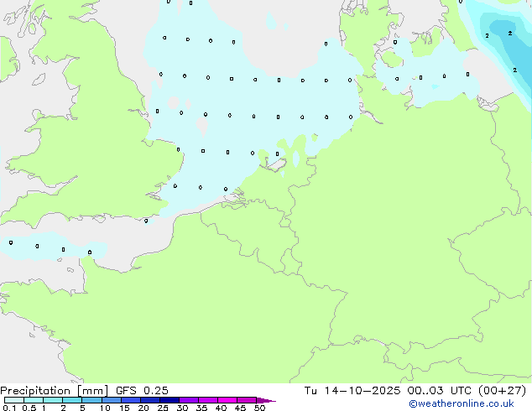The image size is (532, 411).
Task: Click the "50" legend scale label
Action: click(x=259, y=408)
